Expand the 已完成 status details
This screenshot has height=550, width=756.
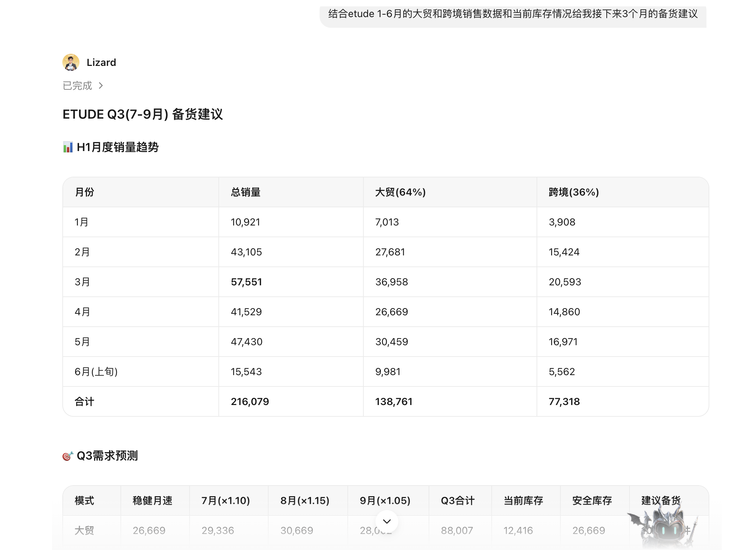(x=83, y=85)
